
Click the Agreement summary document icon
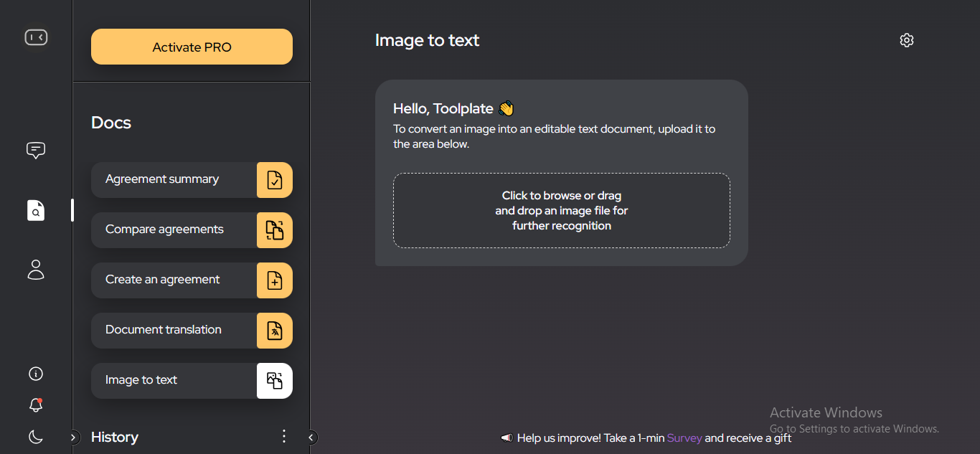point(275,180)
